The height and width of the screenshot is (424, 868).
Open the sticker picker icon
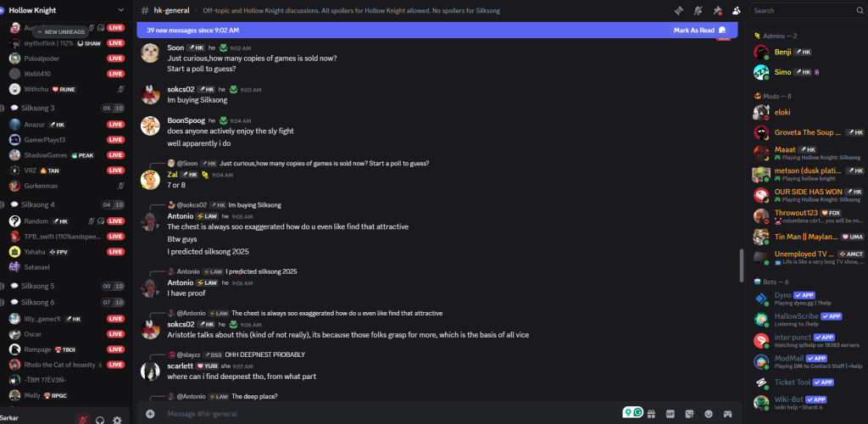(x=688, y=414)
